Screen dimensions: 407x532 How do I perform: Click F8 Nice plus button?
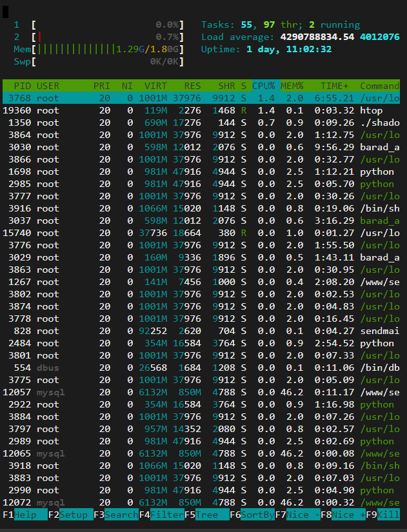pyautogui.click(x=346, y=515)
